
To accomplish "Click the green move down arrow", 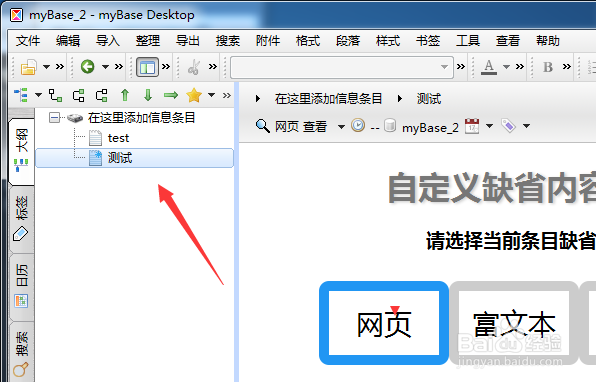I will click(148, 95).
